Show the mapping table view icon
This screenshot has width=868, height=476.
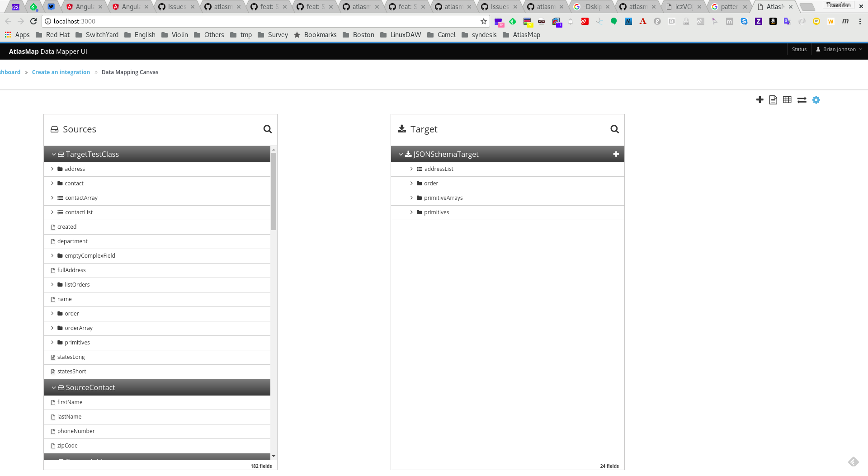point(787,100)
